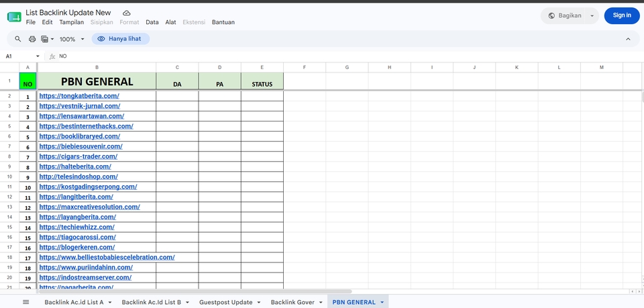644x308 pixels.
Task: Open the tongkatberita.com link
Action: pyautogui.click(x=79, y=96)
